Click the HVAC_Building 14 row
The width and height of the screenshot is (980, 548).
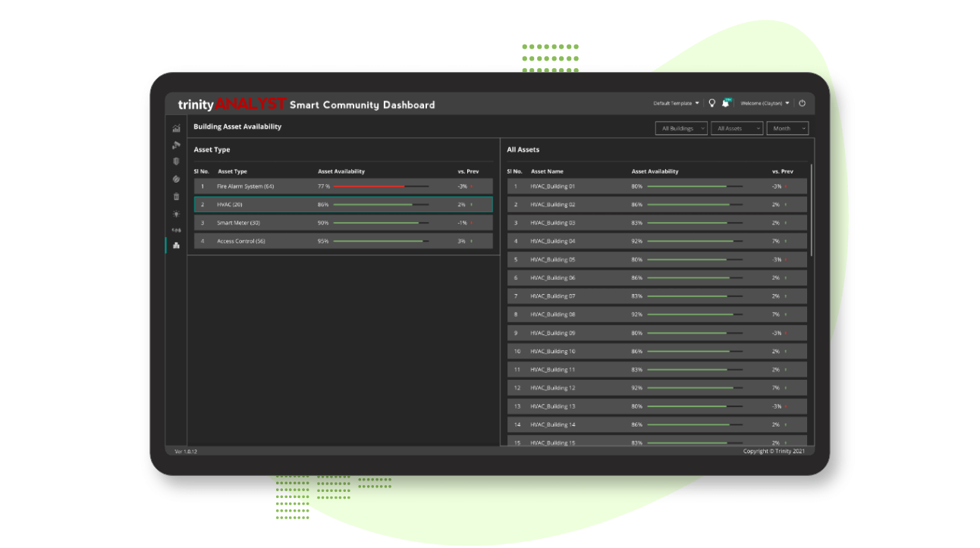657,424
